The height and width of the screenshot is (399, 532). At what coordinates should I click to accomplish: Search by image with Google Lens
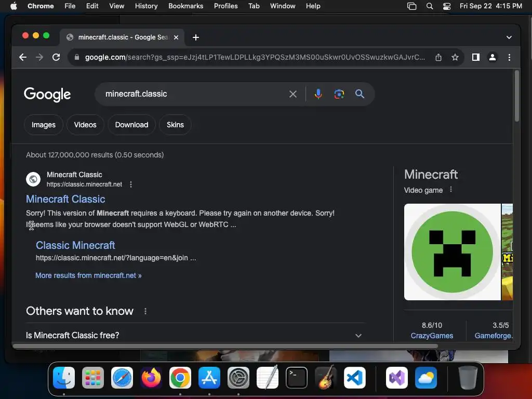pos(339,94)
